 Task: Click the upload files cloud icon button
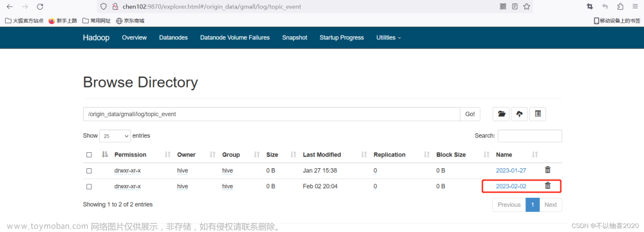click(519, 114)
